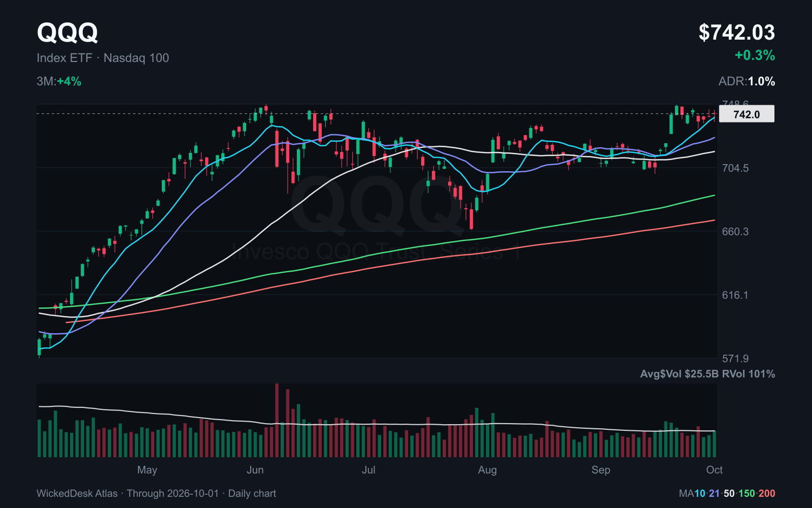812x508 pixels.
Task: Click the tallest red volume bar in June
Action: point(277,421)
